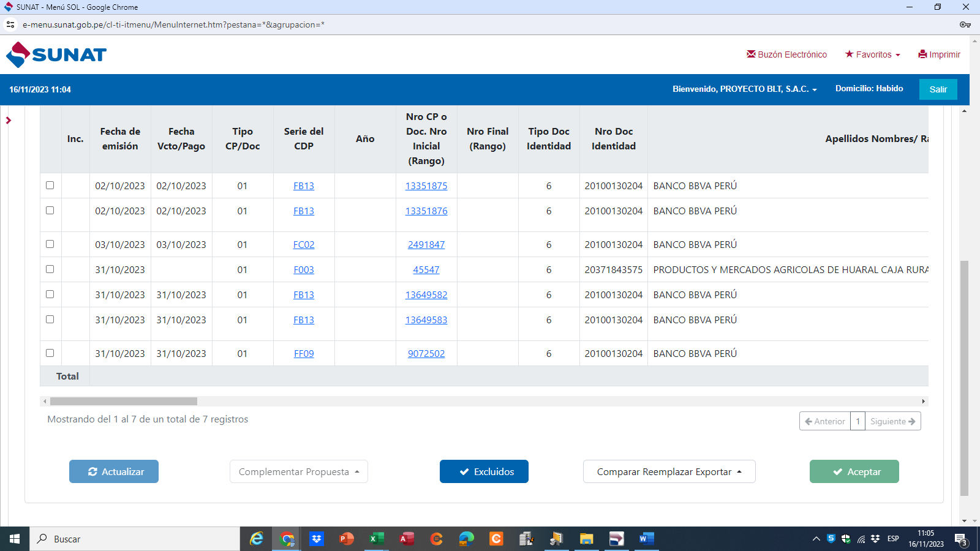Tick the checkbox for invoice 9072502
Viewport: 980px width, 551px height.
point(50,353)
